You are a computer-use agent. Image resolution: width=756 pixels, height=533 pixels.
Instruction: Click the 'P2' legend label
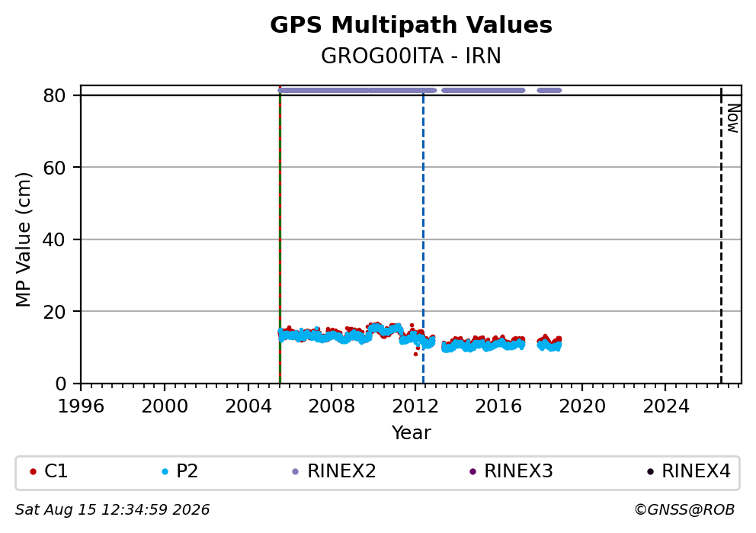pyautogui.click(x=187, y=471)
